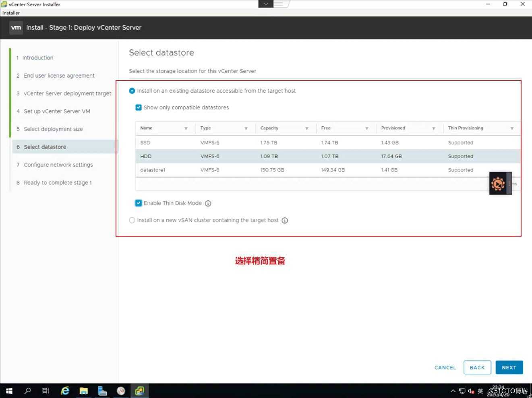Show hidden system tray icons
532x398 pixels.
point(453,391)
